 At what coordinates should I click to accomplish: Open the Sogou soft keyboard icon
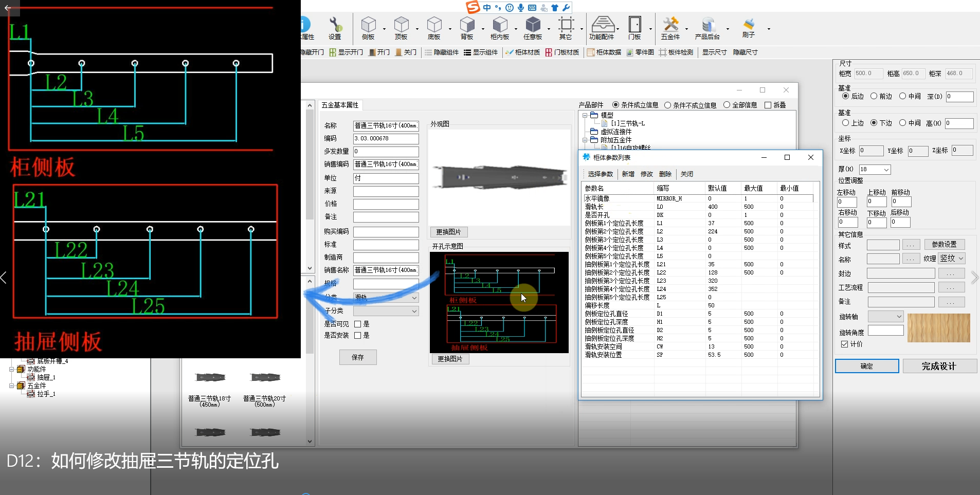pyautogui.click(x=532, y=8)
